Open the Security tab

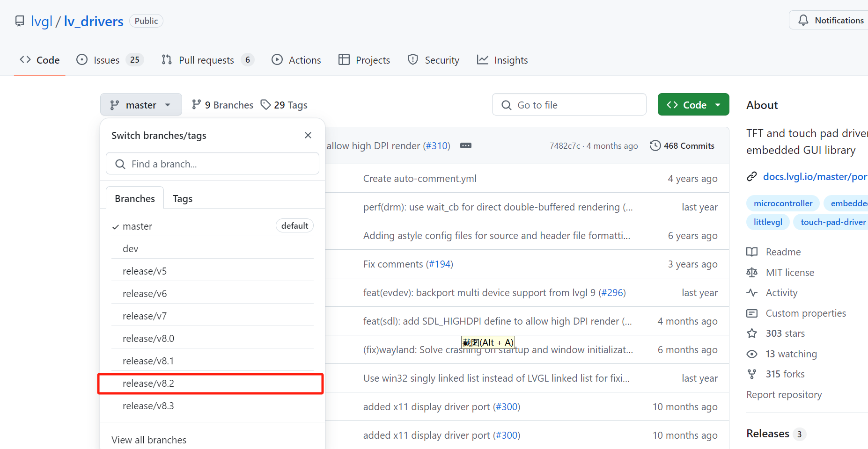click(434, 60)
